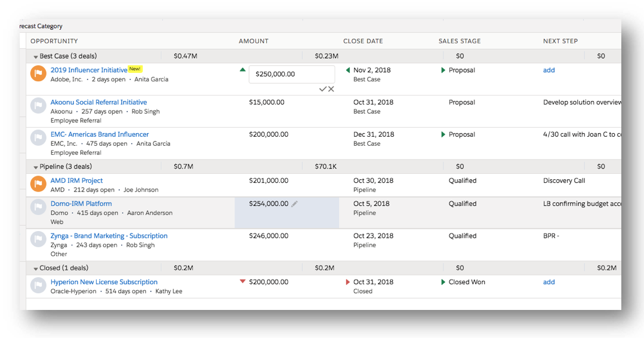Click the $201,000.00 AMD amount cell
Image resolution: width=644 pixels, height=338 pixels.
pyautogui.click(x=269, y=180)
